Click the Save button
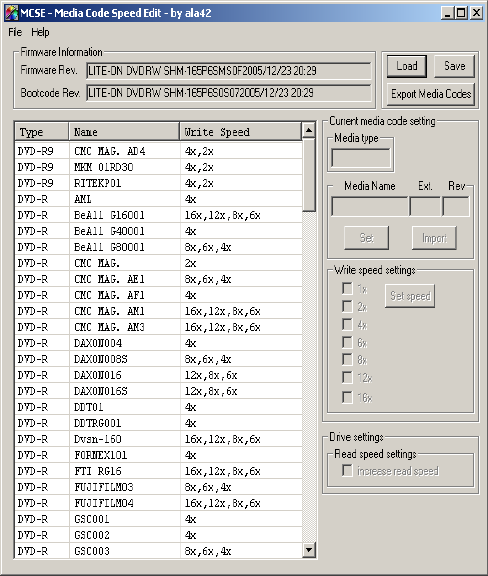Viewport: 488px width, 576px height. point(455,66)
